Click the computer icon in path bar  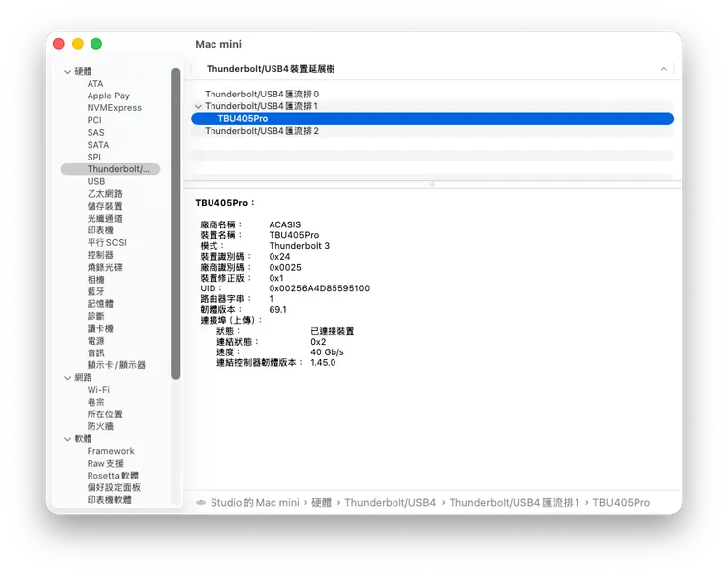(201, 503)
